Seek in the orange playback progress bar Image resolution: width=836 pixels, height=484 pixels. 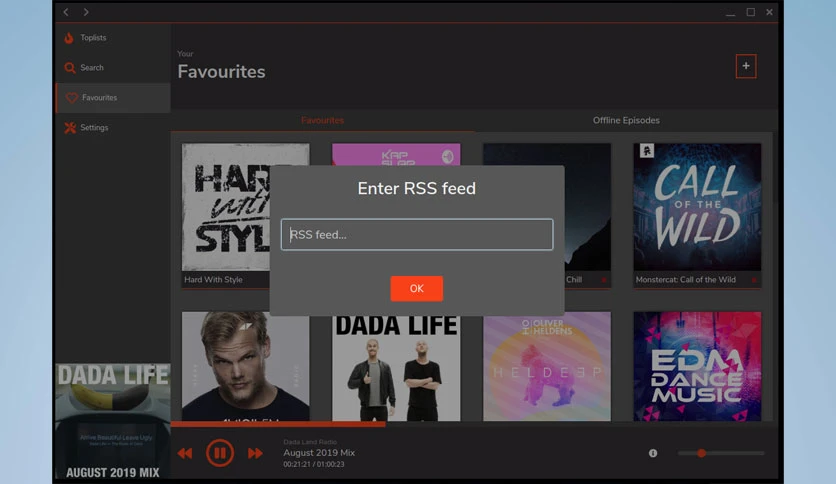tap(278, 424)
